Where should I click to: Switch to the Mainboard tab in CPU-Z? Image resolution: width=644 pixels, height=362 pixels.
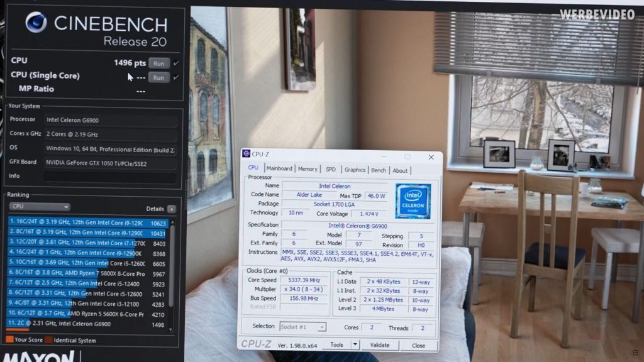(279, 168)
